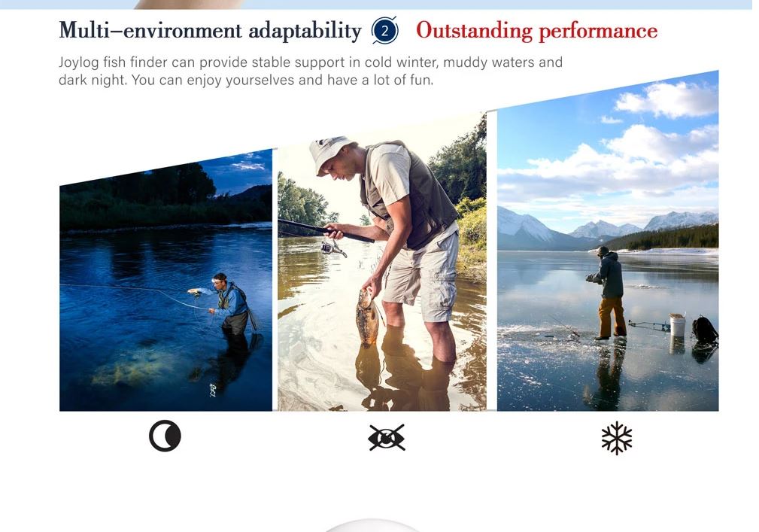759x532 pixels.
Task: Click the white rounded shape at page bottom
Action: (x=372, y=526)
